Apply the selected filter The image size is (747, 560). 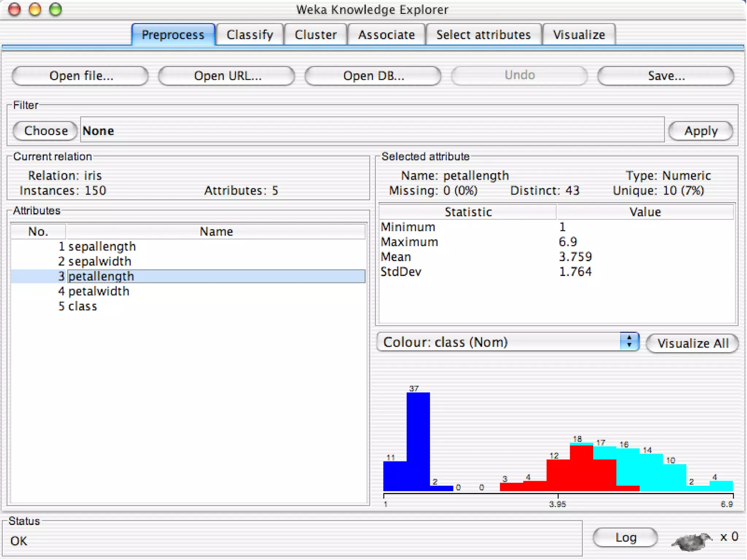point(701,131)
